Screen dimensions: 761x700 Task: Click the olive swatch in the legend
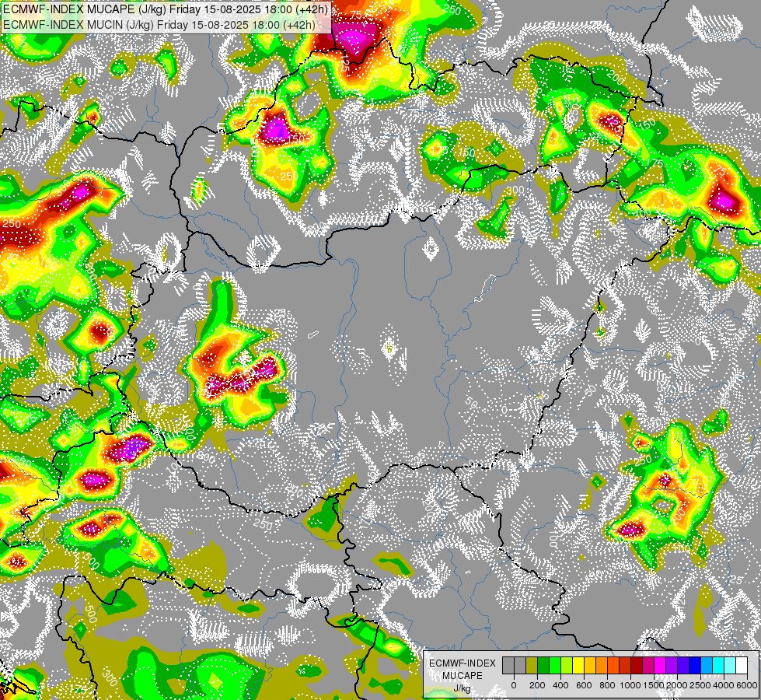532,666
